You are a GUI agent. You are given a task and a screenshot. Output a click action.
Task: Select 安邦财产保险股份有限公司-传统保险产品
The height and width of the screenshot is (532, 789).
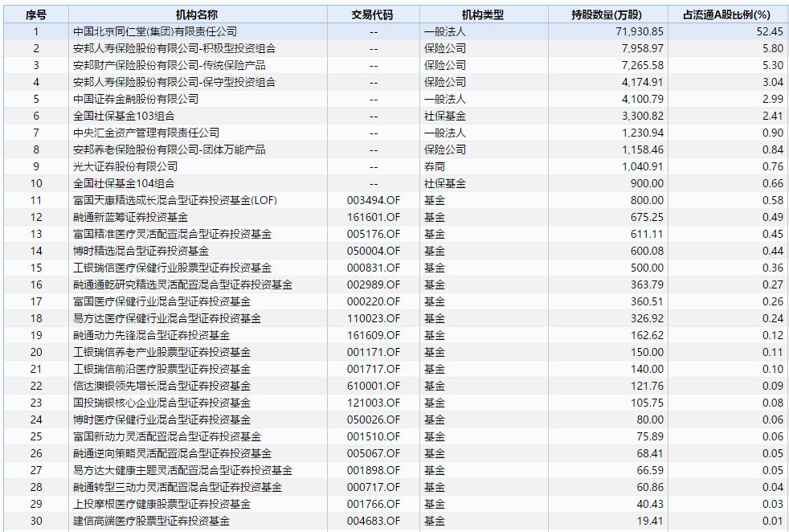click(x=169, y=65)
